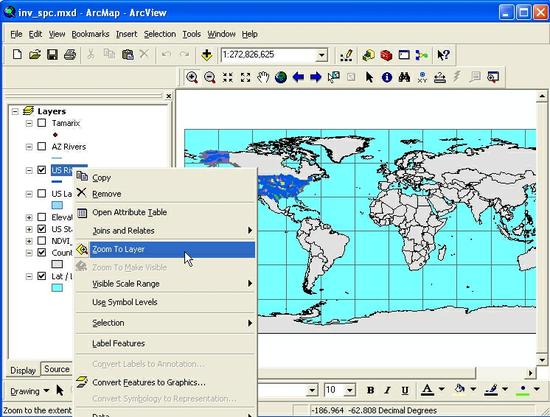Screen dimensions: 550x417
Task: Collapse the Tamarix layer legend
Action: pyautogui.click(x=29, y=123)
